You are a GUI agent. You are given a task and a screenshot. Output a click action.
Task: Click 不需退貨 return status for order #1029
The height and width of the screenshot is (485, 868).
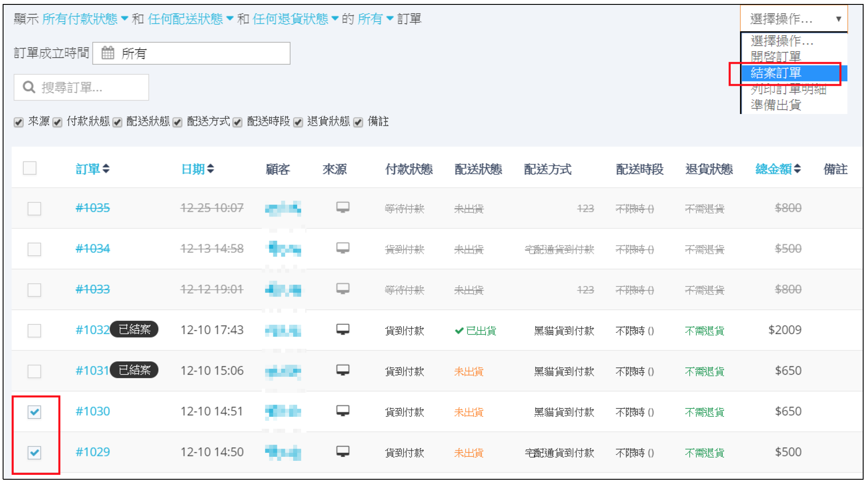coord(705,453)
